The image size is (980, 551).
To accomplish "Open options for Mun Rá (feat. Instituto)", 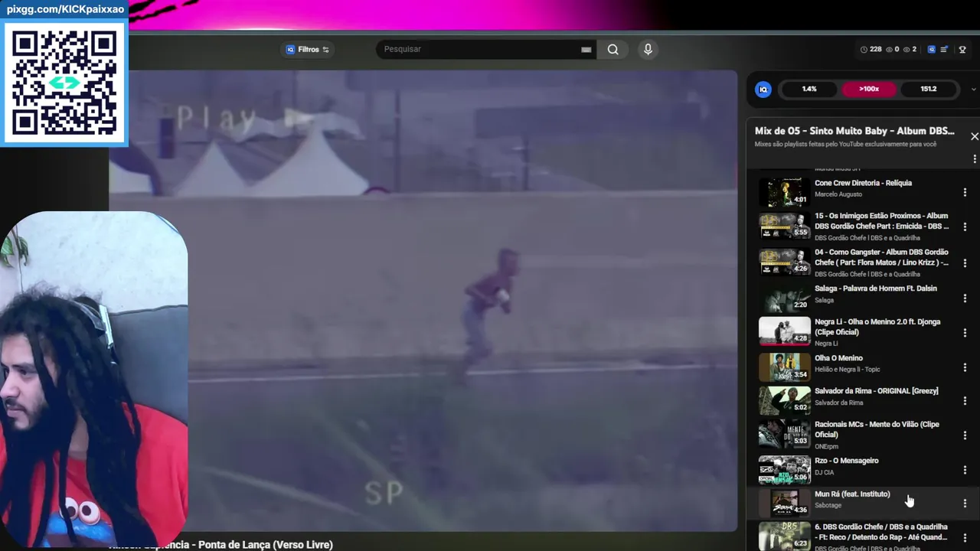I will [965, 503].
